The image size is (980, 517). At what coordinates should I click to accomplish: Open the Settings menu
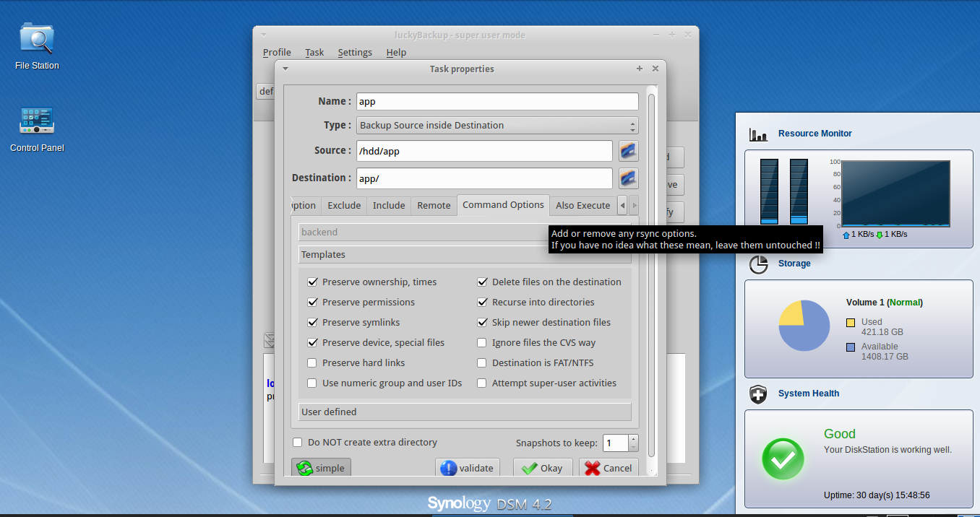coord(355,52)
